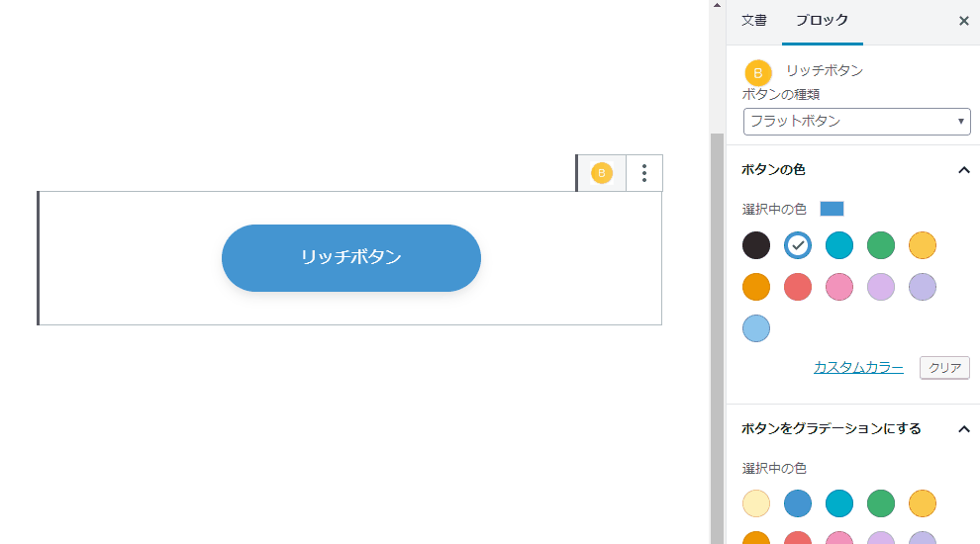Click the scrollbar up arrow
This screenshot has height=544, width=980.
717,5
